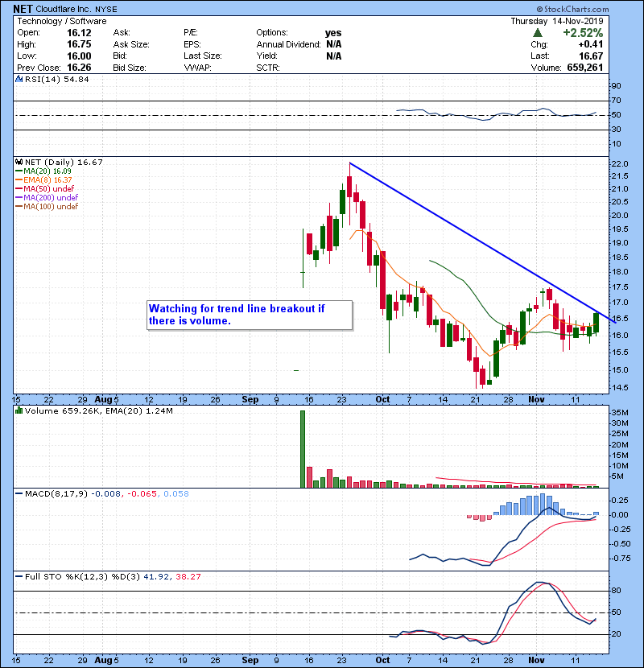Select the Chg value +0.41

(591, 44)
